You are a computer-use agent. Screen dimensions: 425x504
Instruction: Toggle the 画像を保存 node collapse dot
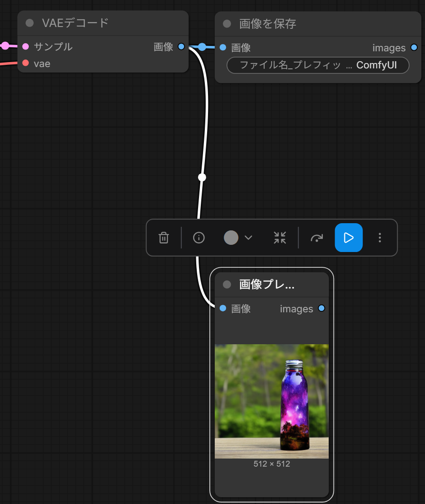tap(227, 24)
